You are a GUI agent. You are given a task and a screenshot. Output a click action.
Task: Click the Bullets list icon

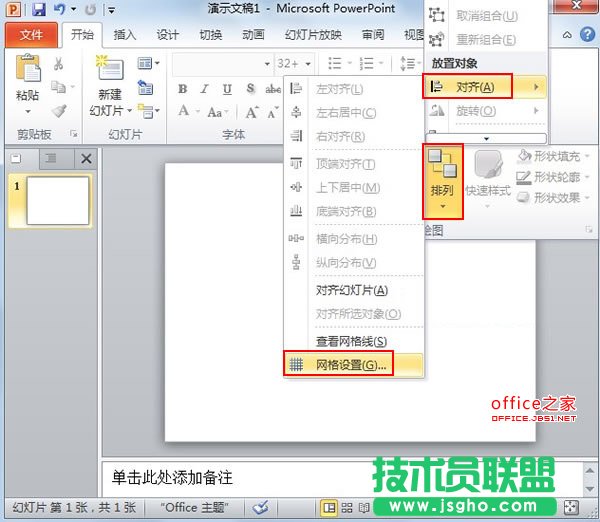[335, 63]
